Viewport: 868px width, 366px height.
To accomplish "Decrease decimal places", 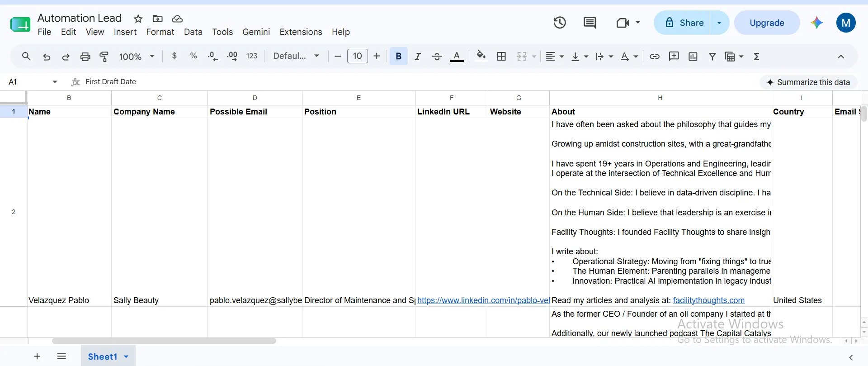I will pyautogui.click(x=212, y=56).
